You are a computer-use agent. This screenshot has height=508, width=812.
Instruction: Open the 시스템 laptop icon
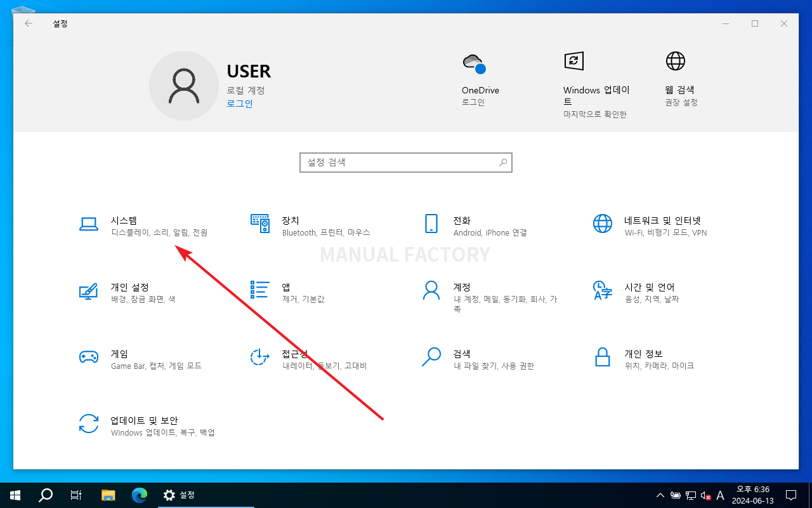coord(88,224)
